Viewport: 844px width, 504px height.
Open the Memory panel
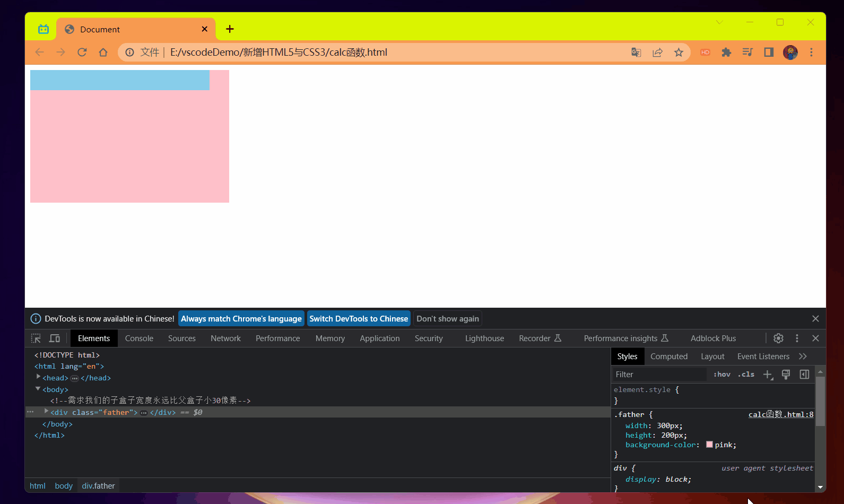point(330,338)
